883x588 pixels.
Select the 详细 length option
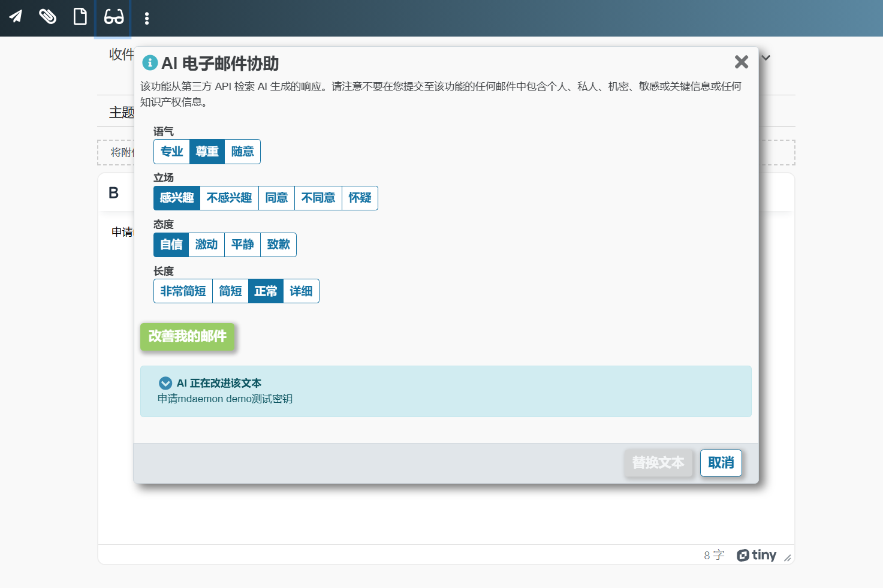(302, 291)
